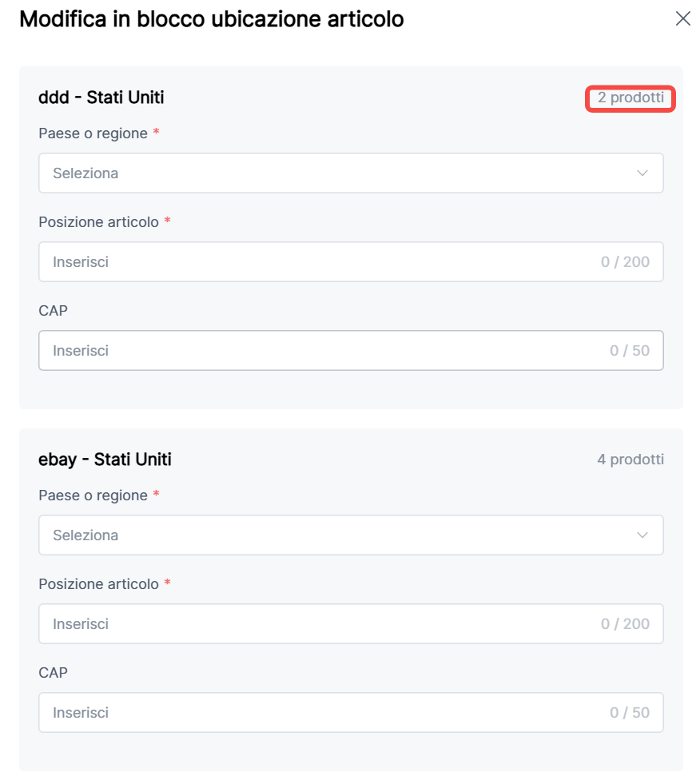Close the Modifica in blocco dialog
Viewport: 700px width, 772px height.
click(x=682, y=19)
